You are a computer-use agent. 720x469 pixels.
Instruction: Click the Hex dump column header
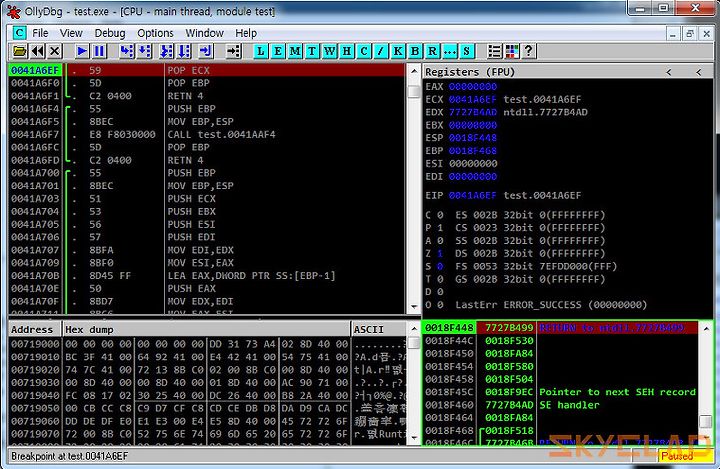pos(206,329)
